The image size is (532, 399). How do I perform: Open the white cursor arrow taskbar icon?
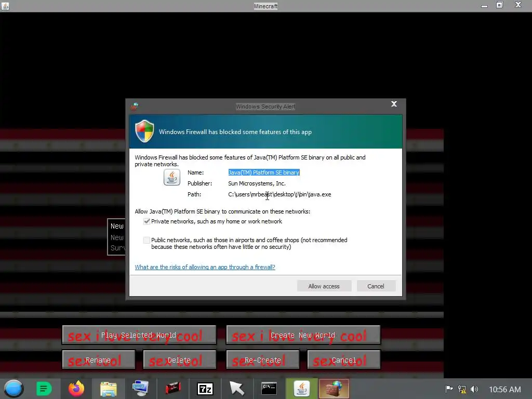point(237,389)
